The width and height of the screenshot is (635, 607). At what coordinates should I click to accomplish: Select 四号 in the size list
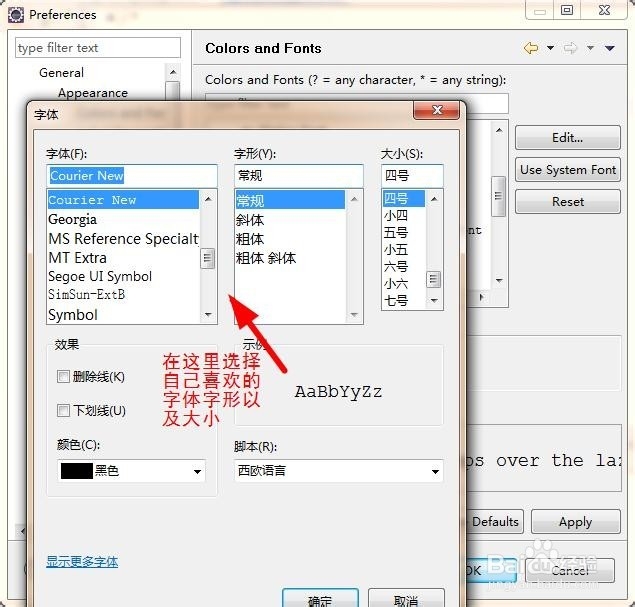pyautogui.click(x=404, y=199)
